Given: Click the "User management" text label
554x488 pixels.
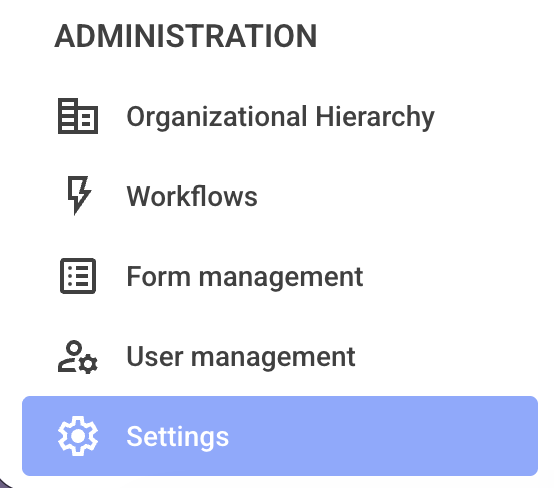Looking at the screenshot, I should 241,357.
